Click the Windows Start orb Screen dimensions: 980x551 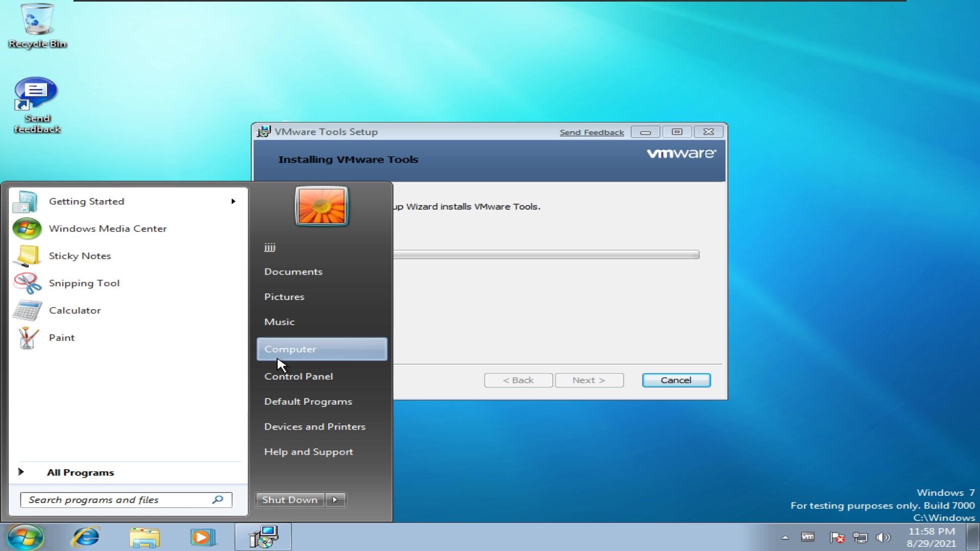tap(25, 537)
